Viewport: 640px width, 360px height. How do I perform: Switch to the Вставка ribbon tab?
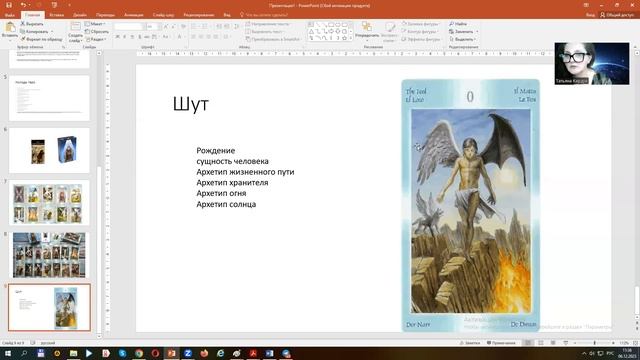(57, 15)
